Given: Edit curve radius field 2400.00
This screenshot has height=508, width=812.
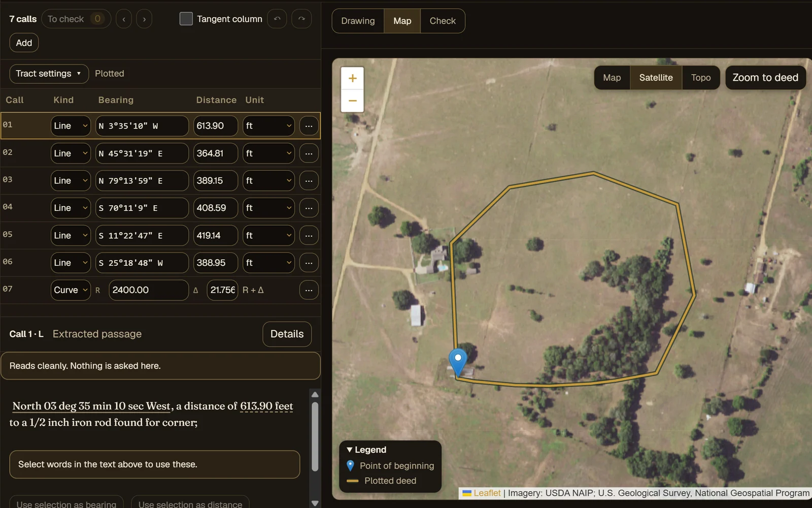Looking at the screenshot, I should pyautogui.click(x=148, y=290).
